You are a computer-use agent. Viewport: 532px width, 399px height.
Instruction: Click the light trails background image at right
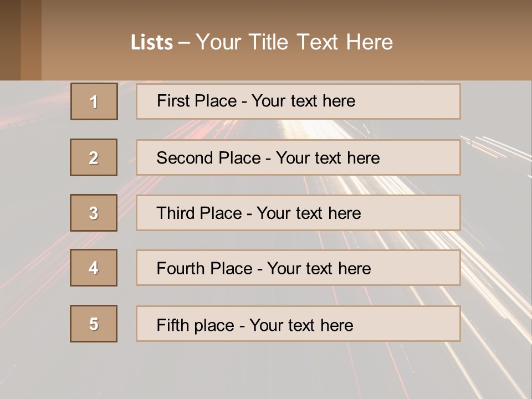coord(496,222)
